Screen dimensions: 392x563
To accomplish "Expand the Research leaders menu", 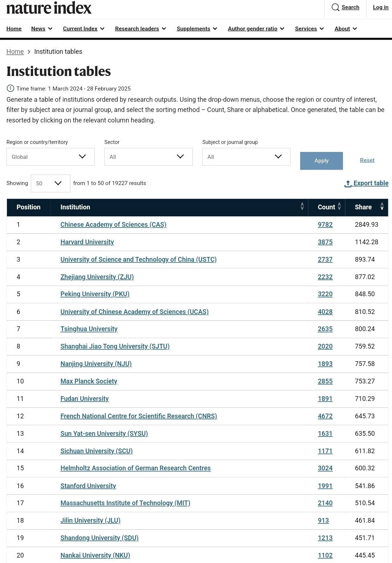I will click(x=141, y=29).
